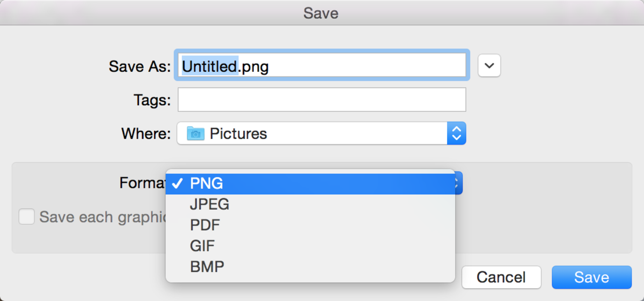Select PNG in the format list
The height and width of the screenshot is (301, 644).
(x=207, y=183)
